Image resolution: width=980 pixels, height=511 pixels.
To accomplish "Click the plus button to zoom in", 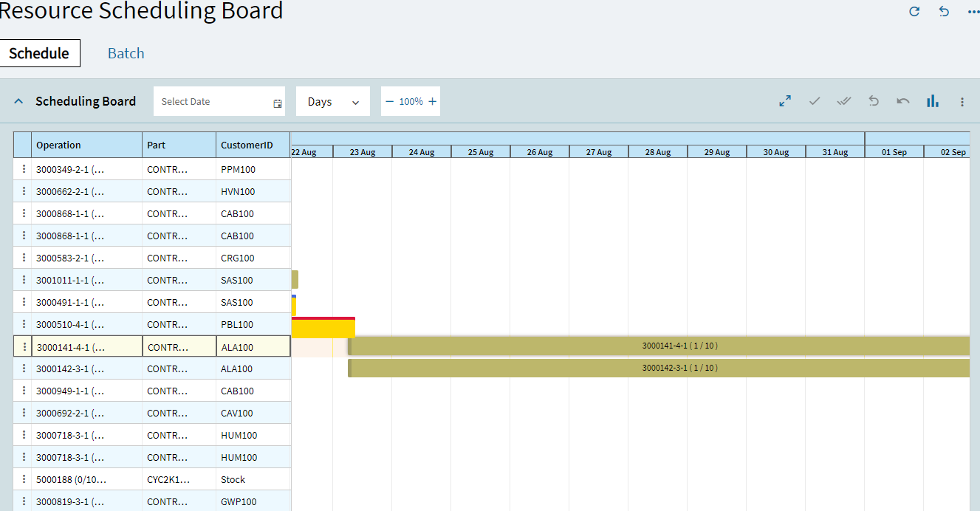I will click(x=432, y=101).
